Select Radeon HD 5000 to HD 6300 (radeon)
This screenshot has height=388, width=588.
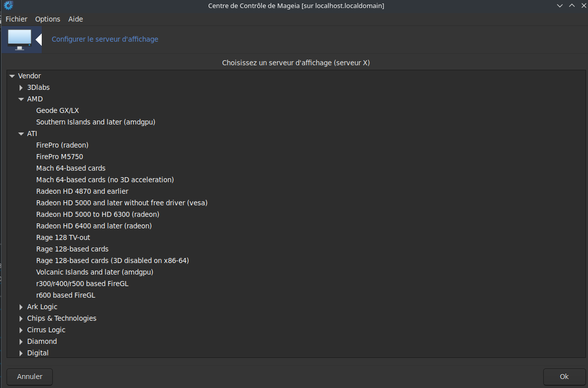[98, 215]
